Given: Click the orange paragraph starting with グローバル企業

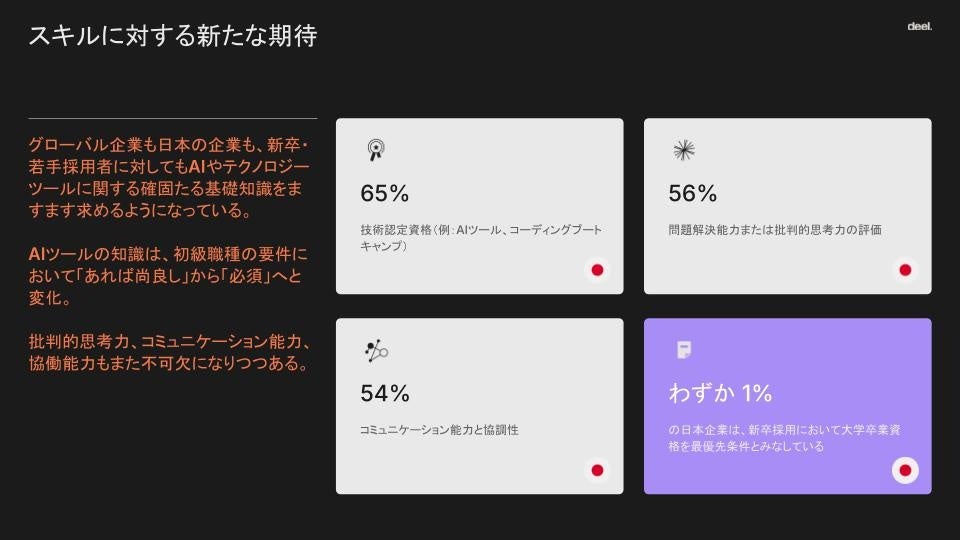Looking at the screenshot, I should pyautogui.click(x=170, y=179).
